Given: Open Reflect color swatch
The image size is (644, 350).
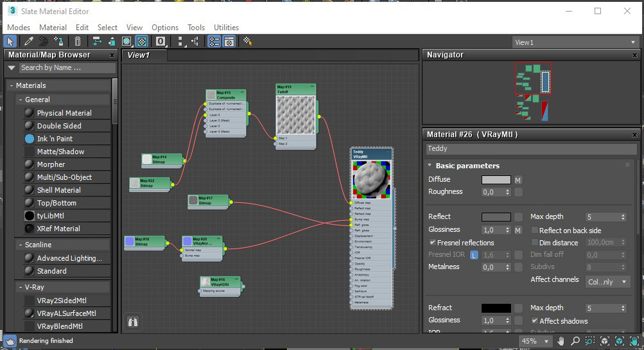Looking at the screenshot, I should pos(496,217).
